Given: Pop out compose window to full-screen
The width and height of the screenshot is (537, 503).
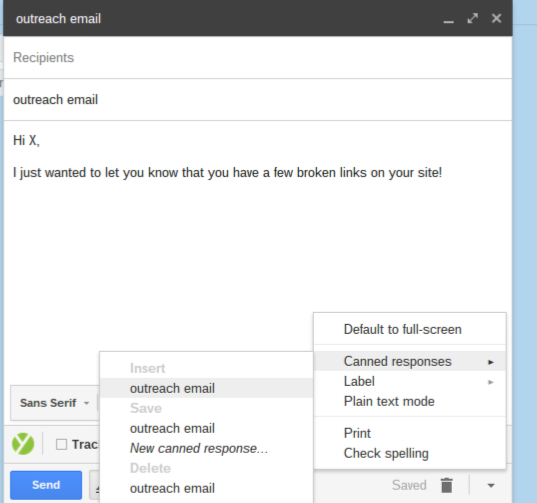Looking at the screenshot, I should (473, 18).
